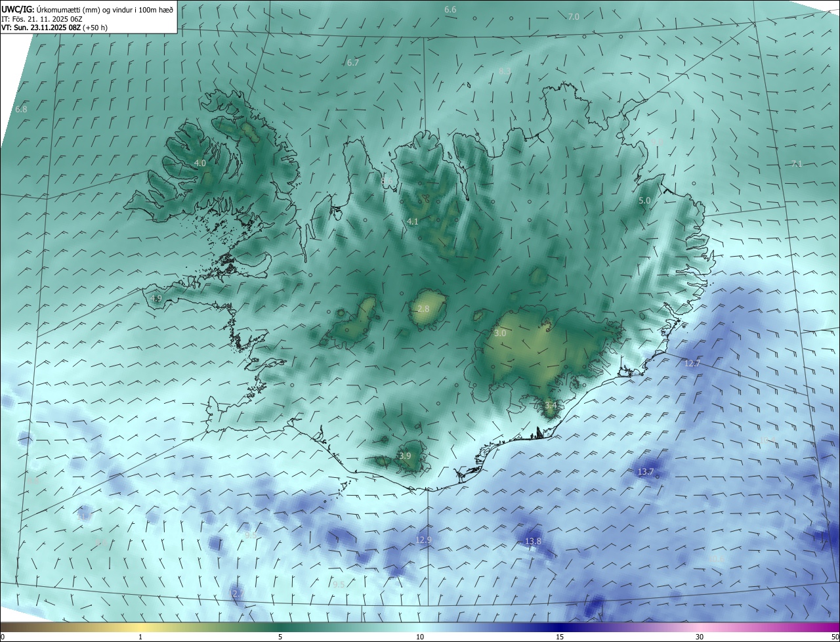Click the 4.1 value label

412,222
